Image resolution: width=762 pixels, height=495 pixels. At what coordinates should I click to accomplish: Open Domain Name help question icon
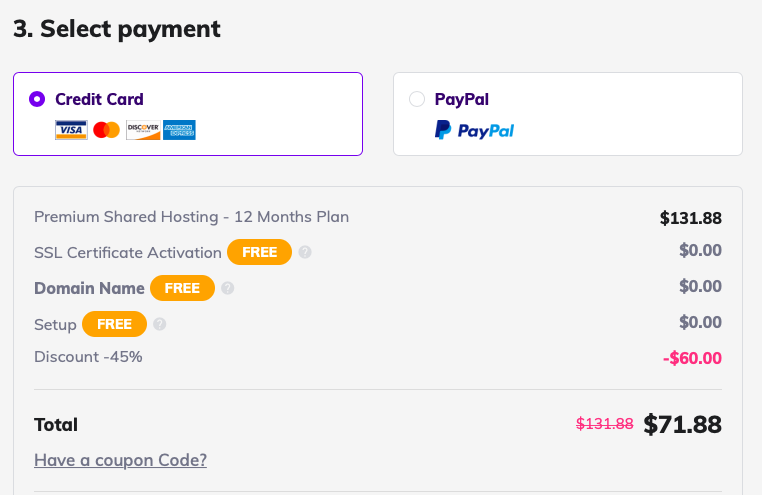click(x=227, y=288)
